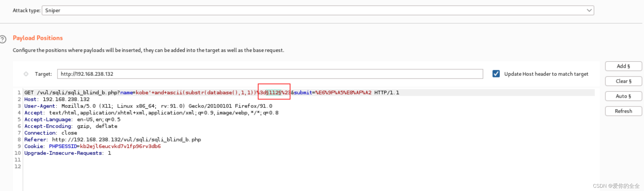
Task: Click the Payload Positions help icon
Action: [x=2, y=39]
